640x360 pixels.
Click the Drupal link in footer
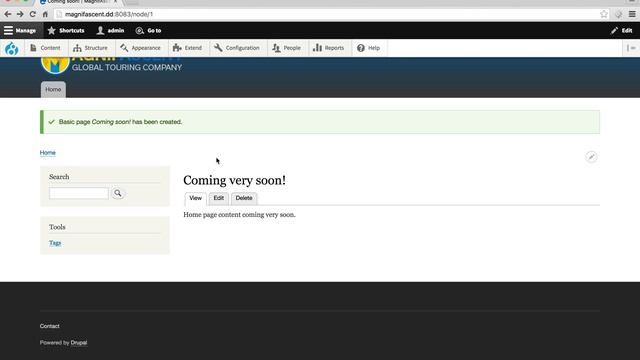[x=79, y=343]
